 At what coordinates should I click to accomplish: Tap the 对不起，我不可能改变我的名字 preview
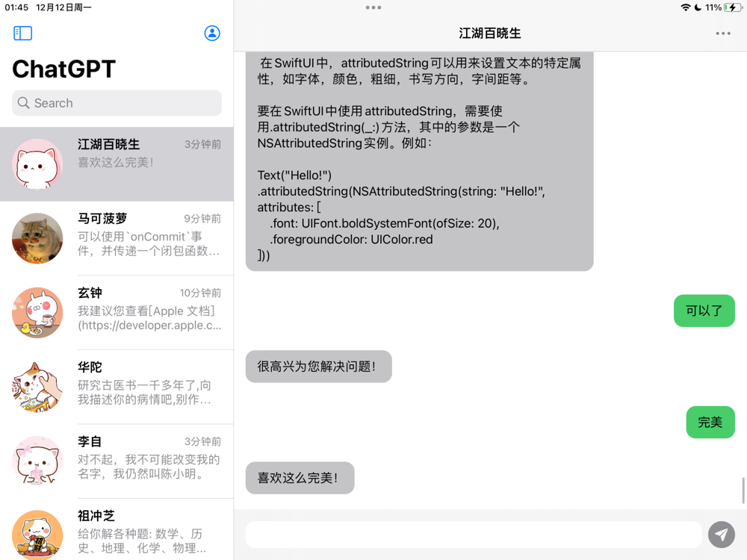pyautogui.click(x=149, y=467)
